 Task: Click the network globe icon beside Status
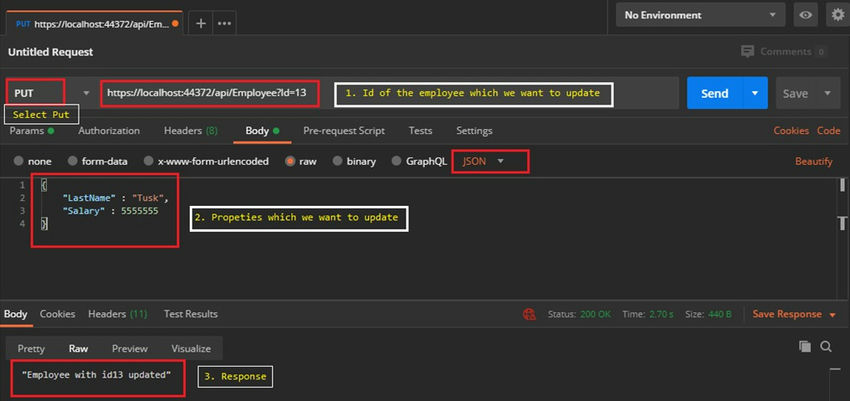coord(529,314)
